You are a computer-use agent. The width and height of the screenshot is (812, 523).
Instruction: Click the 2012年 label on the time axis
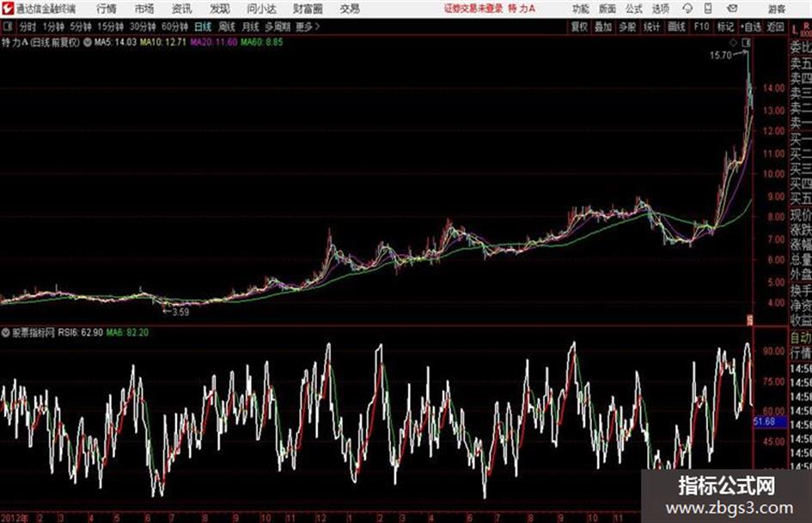tap(14, 518)
